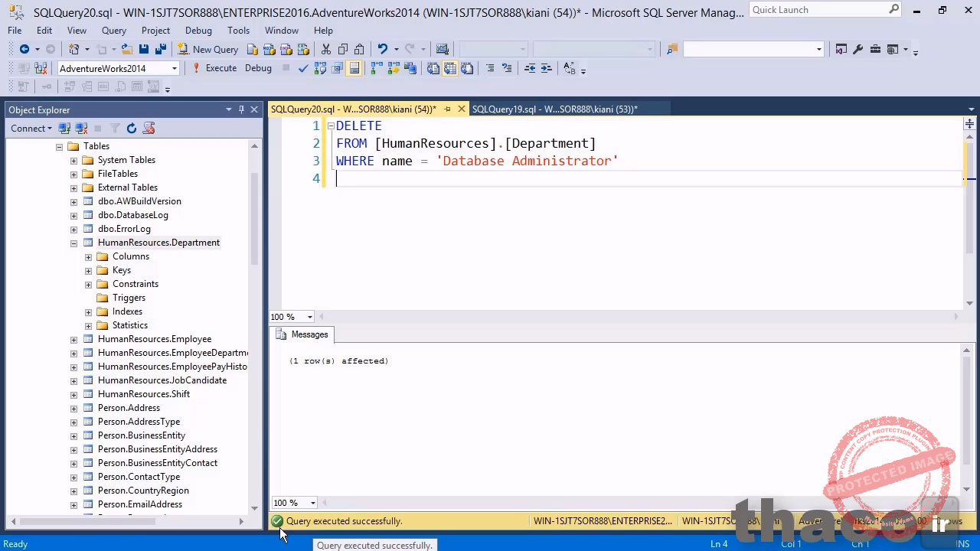Toggle Results to Grid output mode
This screenshot has height=551, width=980.
tap(449, 68)
